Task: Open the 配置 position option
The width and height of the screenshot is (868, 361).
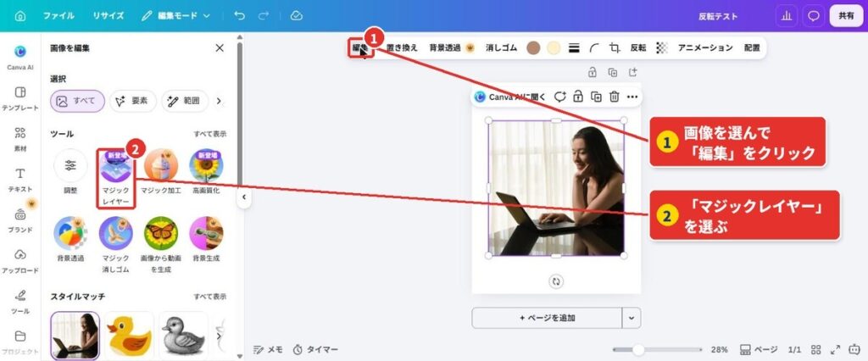Action: point(752,47)
